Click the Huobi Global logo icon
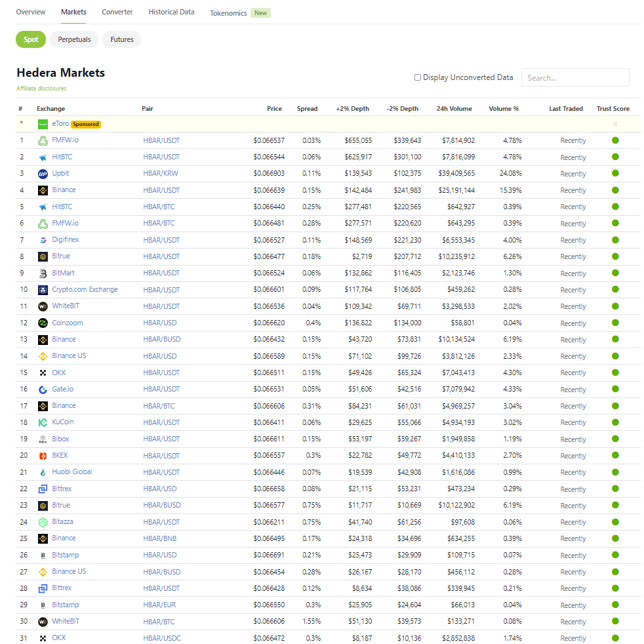This screenshot has height=644, width=644. (x=43, y=472)
